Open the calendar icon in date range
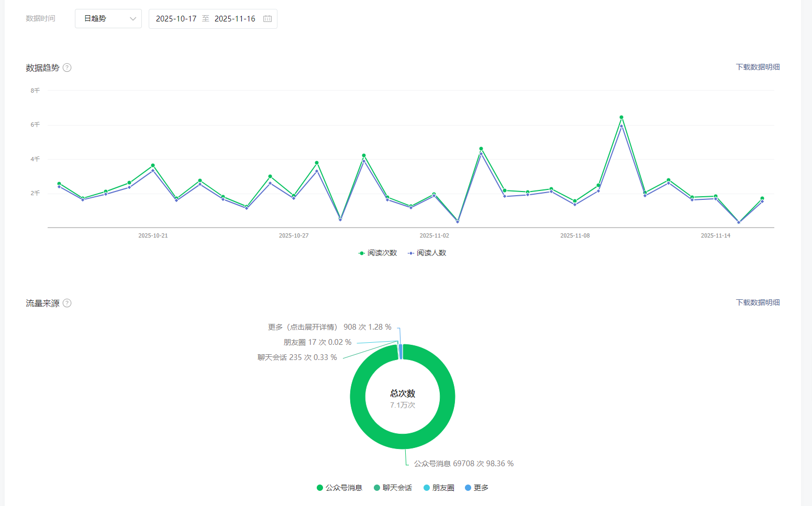 (x=268, y=19)
